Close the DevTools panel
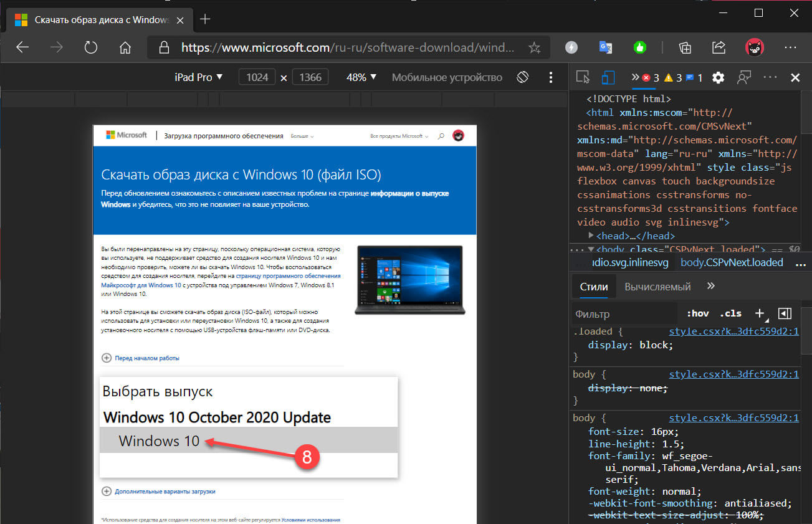This screenshot has height=524, width=812. 795,78
